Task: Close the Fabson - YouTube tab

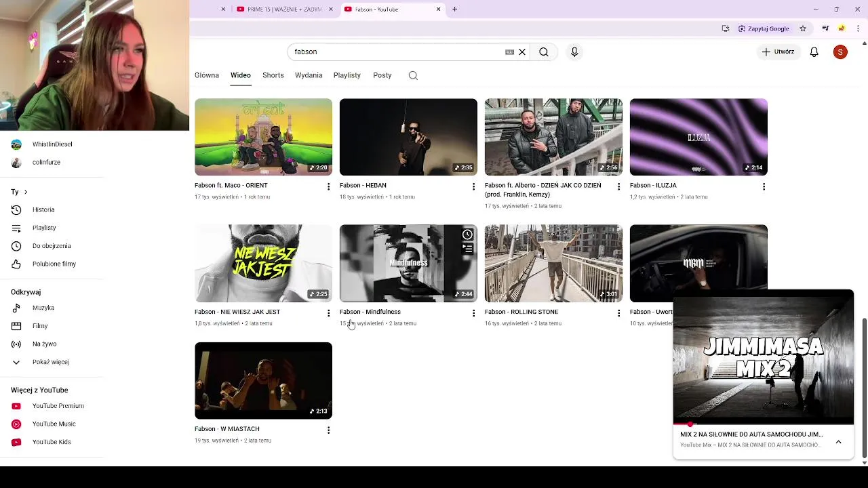Action: 438,9
